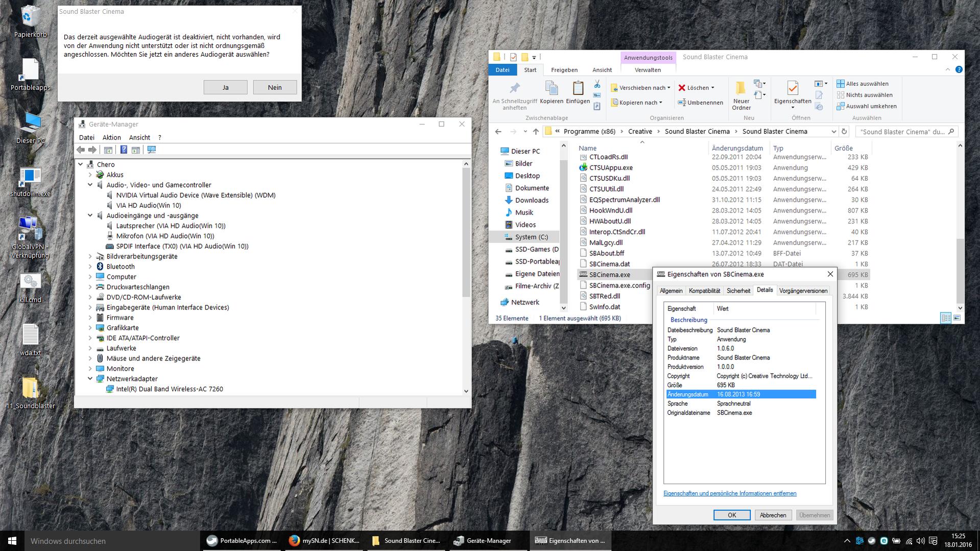Image resolution: width=980 pixels, height=551 pixels.
Task: Click the link to remove properties and personal information
Action: tap(730, 493)
